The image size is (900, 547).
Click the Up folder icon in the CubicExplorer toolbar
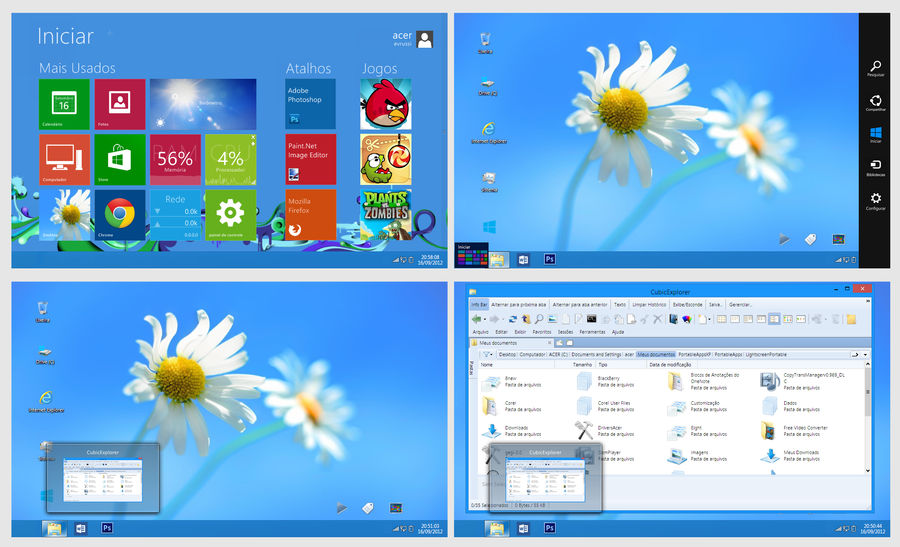coord(526,319)
